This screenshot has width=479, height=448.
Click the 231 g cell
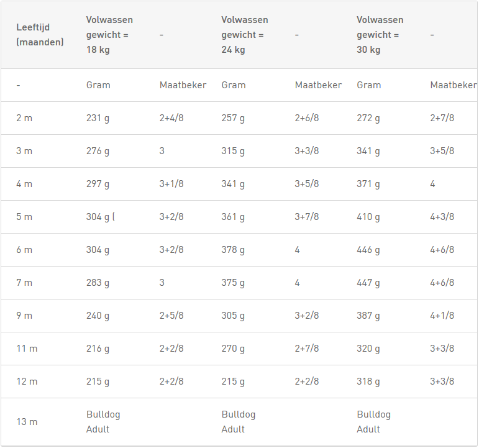(98, 118)
